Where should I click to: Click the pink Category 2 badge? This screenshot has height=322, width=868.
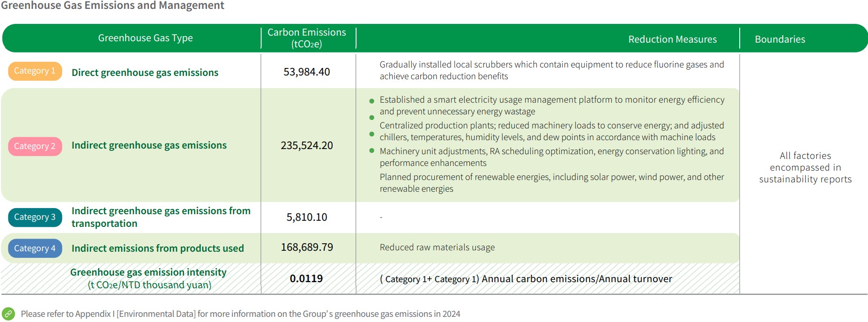pos(35,146)
